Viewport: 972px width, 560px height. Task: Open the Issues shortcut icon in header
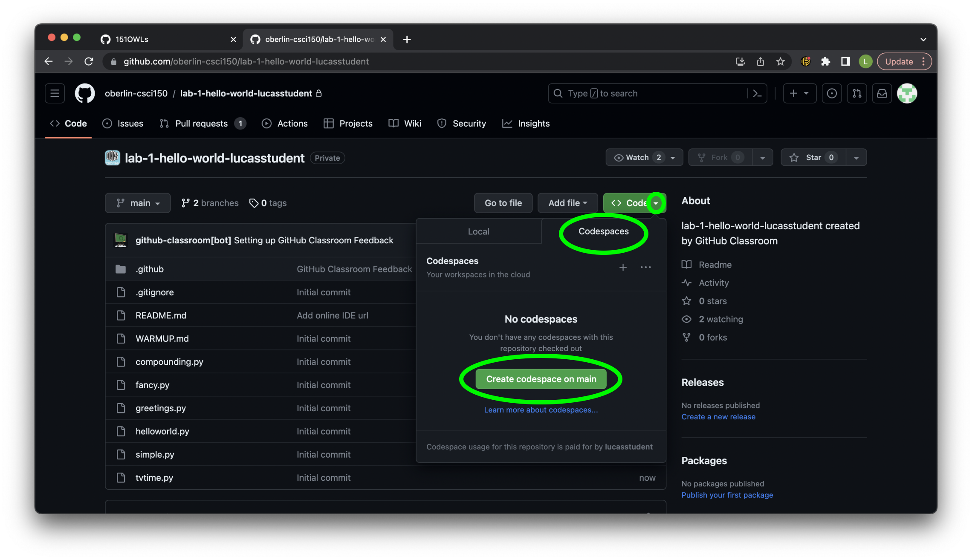tap(832, 93)
